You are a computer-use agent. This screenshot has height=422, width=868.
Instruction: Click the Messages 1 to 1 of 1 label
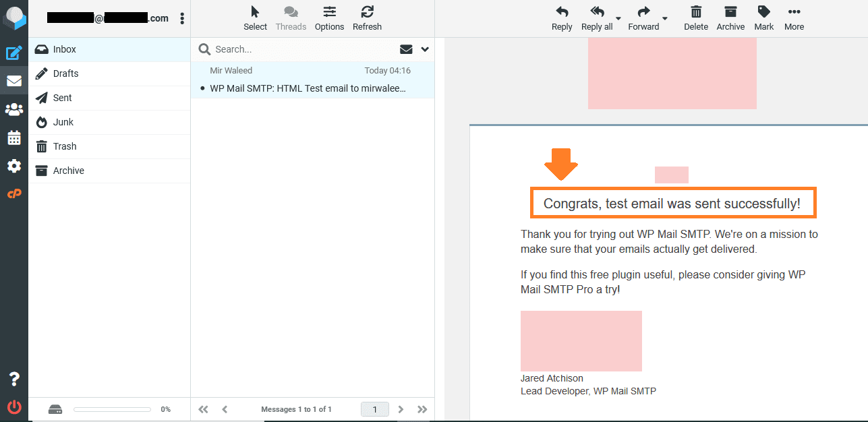pyautogui.click(x=296, y=409)
